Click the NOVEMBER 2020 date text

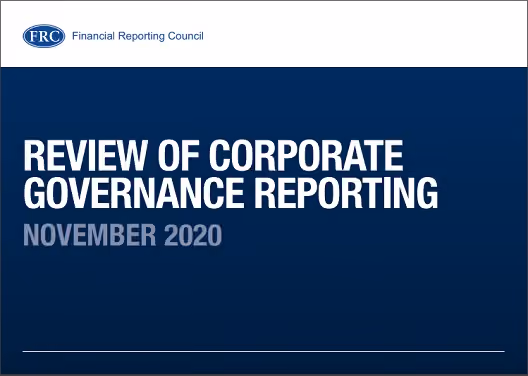[123, 235]
